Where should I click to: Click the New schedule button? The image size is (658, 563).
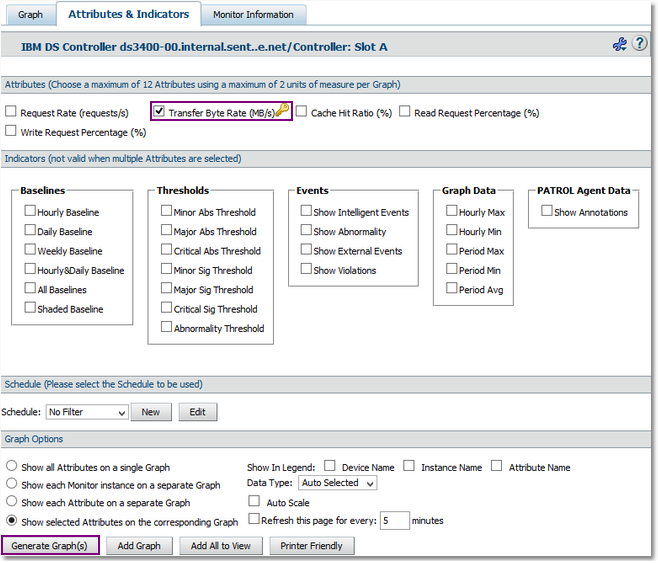coord(151,412)
